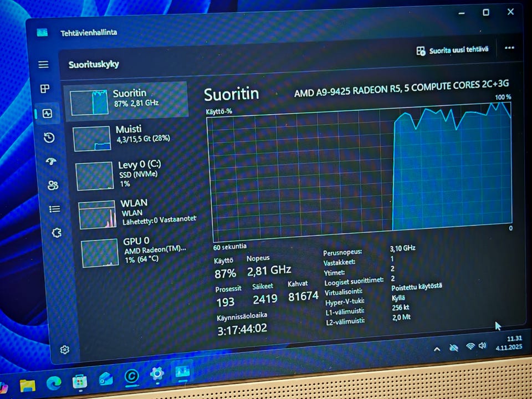Open the Details list sidebar icon
This screenshot has width=532, height=399.
(55, 209)
